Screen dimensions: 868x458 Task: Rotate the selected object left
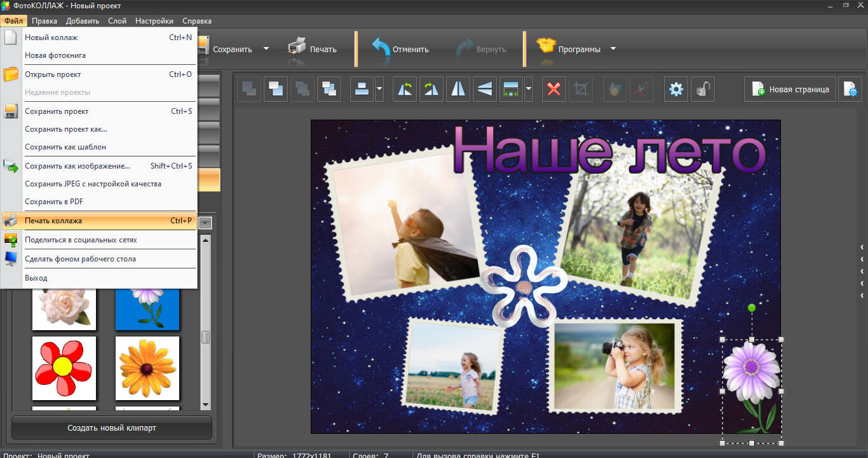(405, 89)
